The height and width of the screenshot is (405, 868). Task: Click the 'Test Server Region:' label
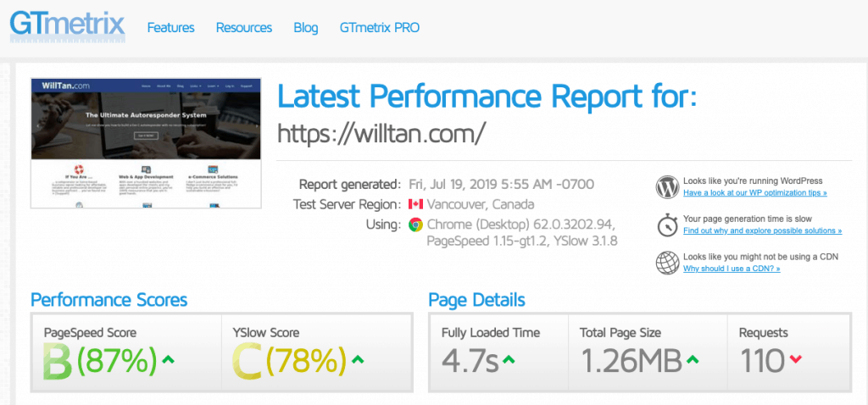point(347,204)
